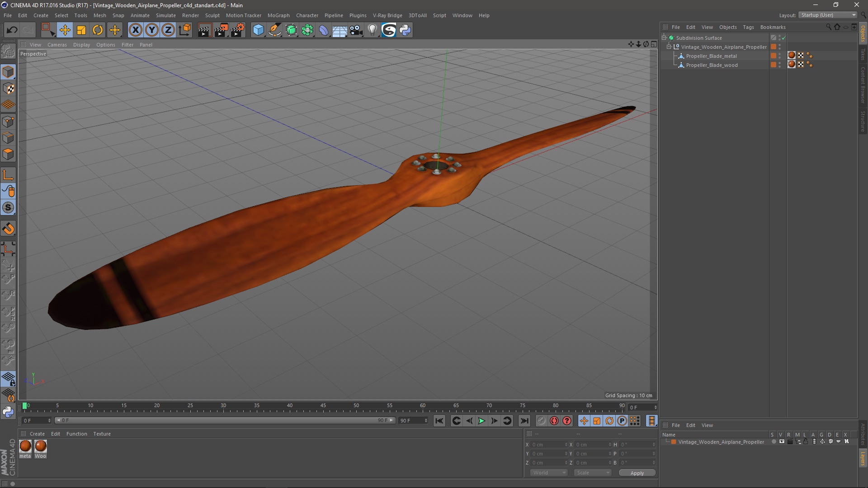Click material tag on Propeller_Blade_metal
Image resolution: width=868 pixels, height=488 pixels.
[x=792, y=56]
